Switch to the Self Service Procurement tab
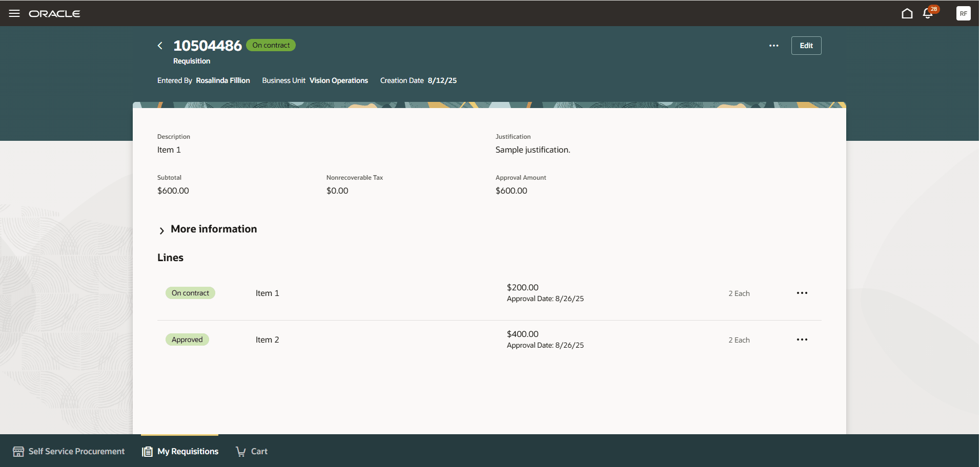 pos(76,451)
